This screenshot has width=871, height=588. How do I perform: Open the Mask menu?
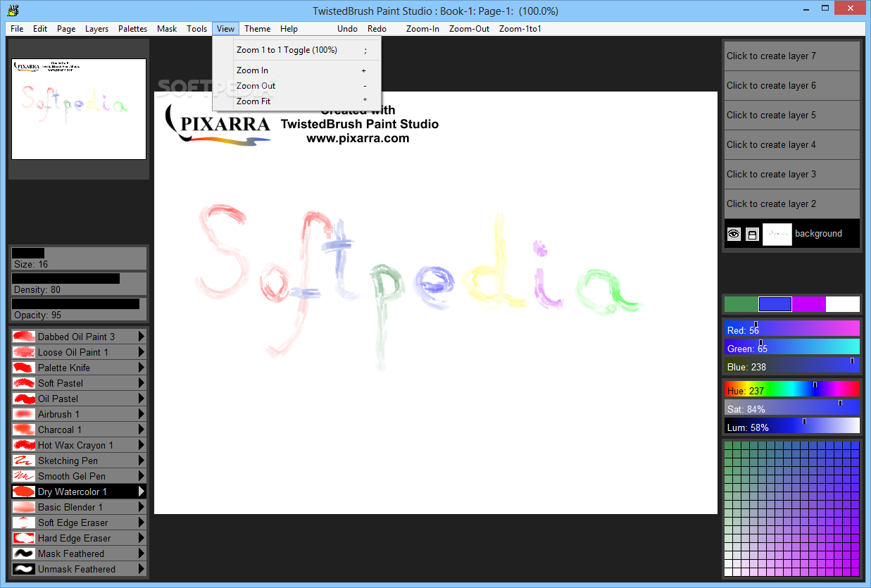tap(167, 29)
